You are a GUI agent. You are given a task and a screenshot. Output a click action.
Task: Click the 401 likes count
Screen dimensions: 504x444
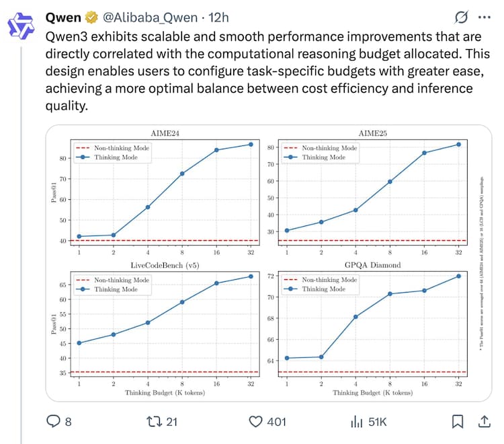[x=276, y=422]
